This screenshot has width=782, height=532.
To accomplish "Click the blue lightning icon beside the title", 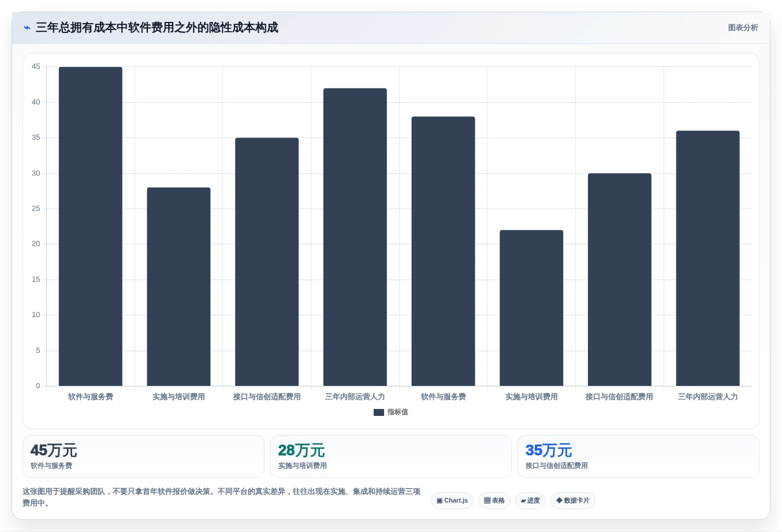I will (x=27, y=28).
